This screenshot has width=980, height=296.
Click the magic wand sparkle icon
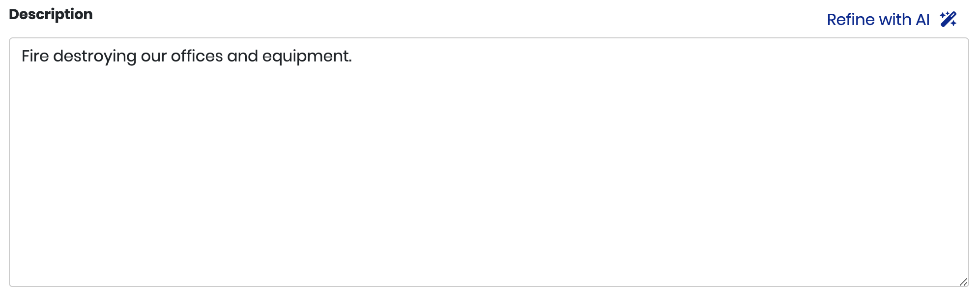coord(948,19)
